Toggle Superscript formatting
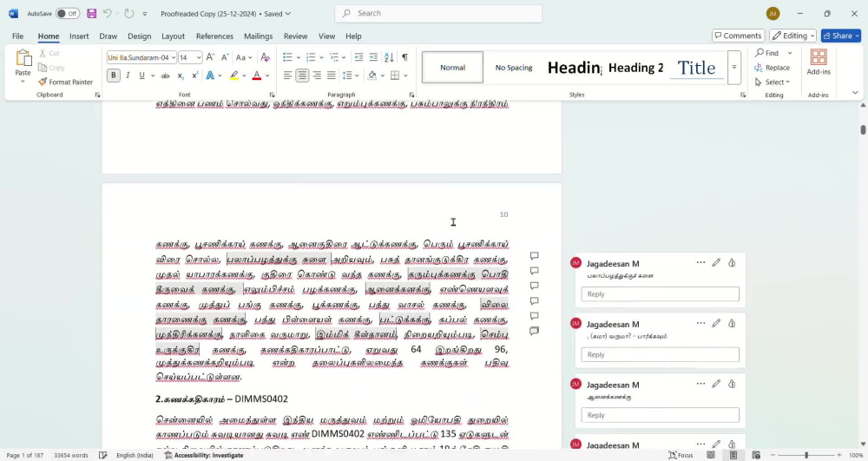The width and height of the screenshot is (868, 461). [x=194, y=76]
